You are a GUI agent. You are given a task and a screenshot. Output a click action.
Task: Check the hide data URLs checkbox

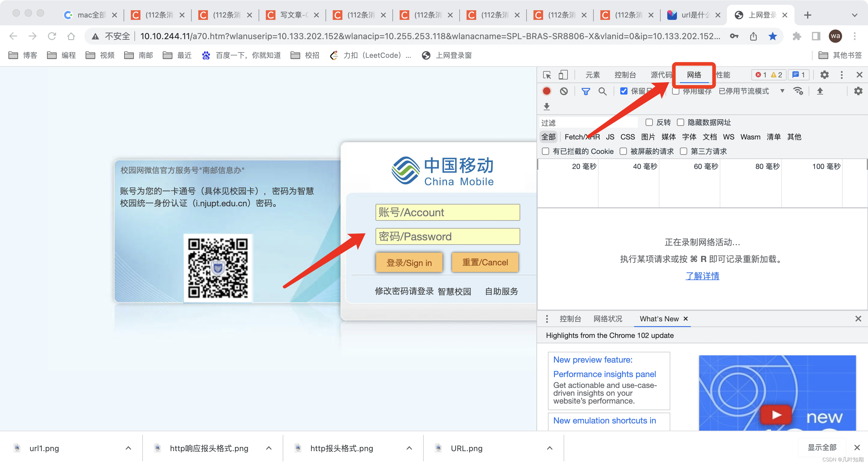pyautogui.click(x=680, y=122)
